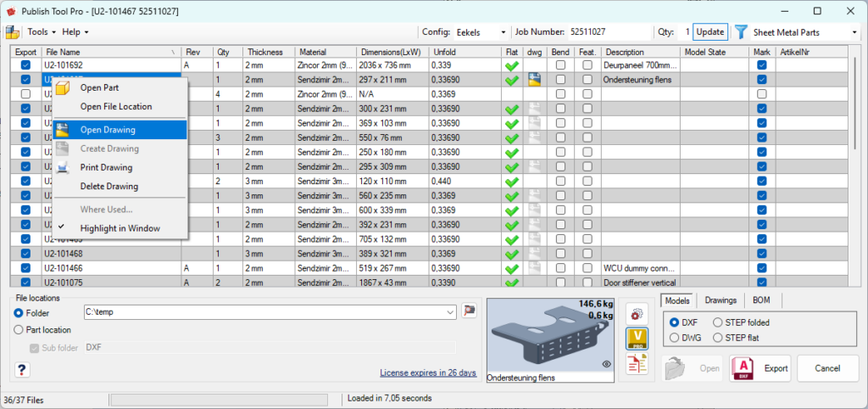Click the Material column header
The width and height of the screenshot is (868, 409).
click(x=325, y=52)
